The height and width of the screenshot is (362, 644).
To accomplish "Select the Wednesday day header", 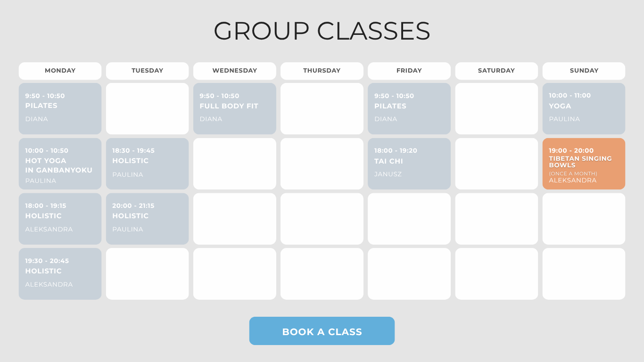I will (235, 71).
